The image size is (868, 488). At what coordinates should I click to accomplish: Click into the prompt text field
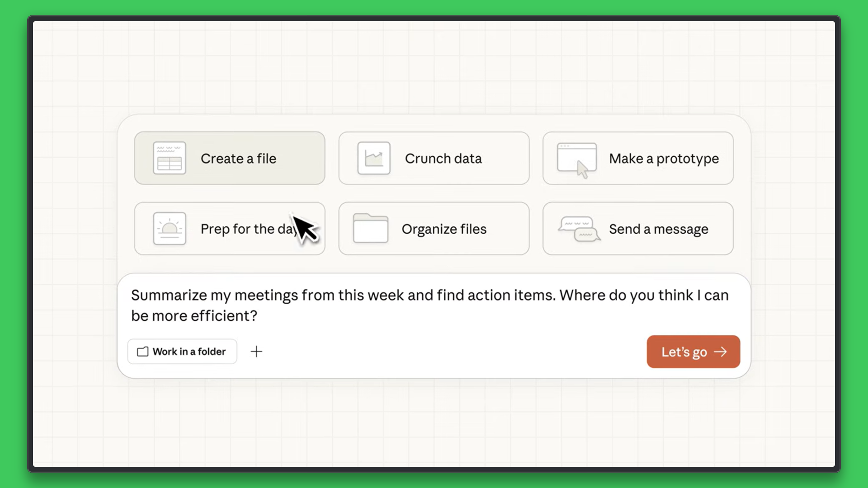tap(429, 305)
